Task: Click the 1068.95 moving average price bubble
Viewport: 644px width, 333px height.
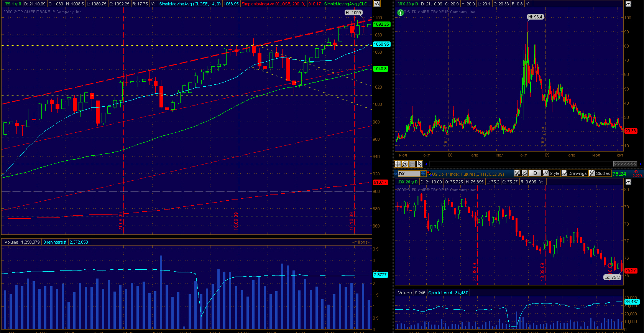Action: 381,44
